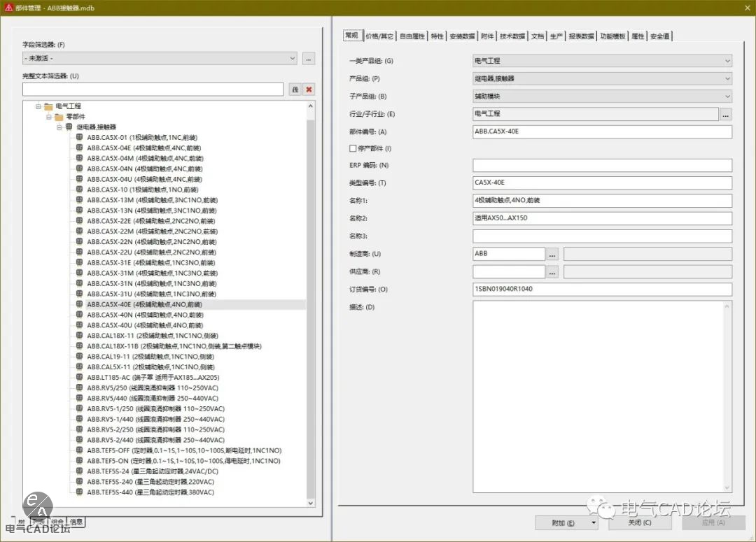Click the 关闭 button
The width and height of the screenshot is (756, 542).
[640, 522]
